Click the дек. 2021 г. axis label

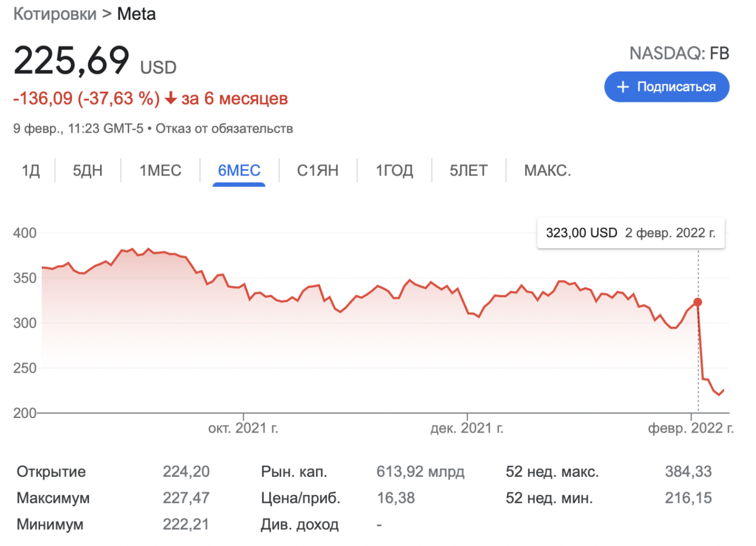pyautogui.click(x=467, y=429)
